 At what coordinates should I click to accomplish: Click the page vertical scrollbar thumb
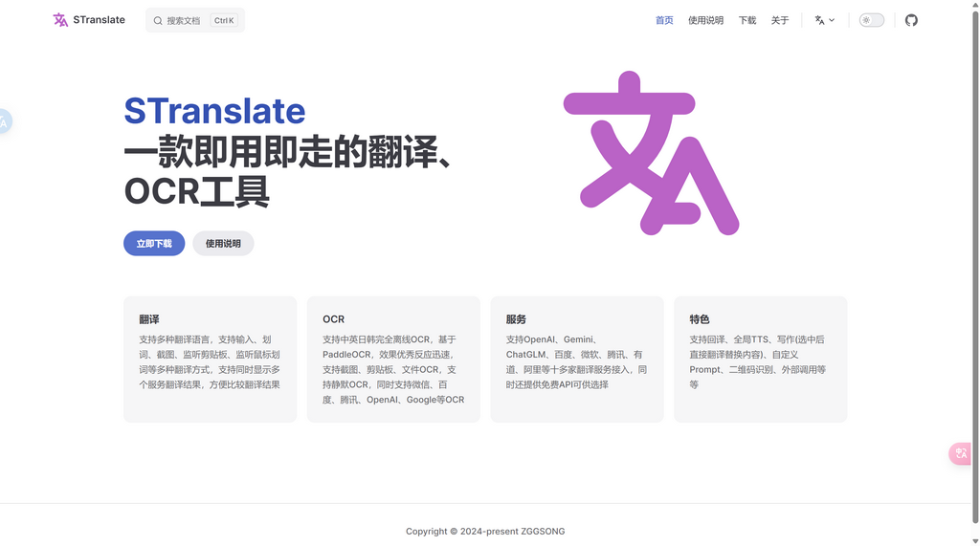pos(975,268)
